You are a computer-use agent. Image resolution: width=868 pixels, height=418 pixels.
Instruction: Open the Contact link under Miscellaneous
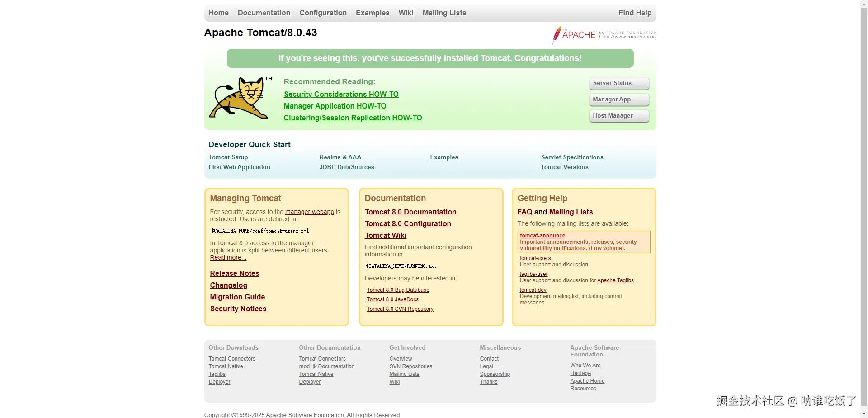489,359
